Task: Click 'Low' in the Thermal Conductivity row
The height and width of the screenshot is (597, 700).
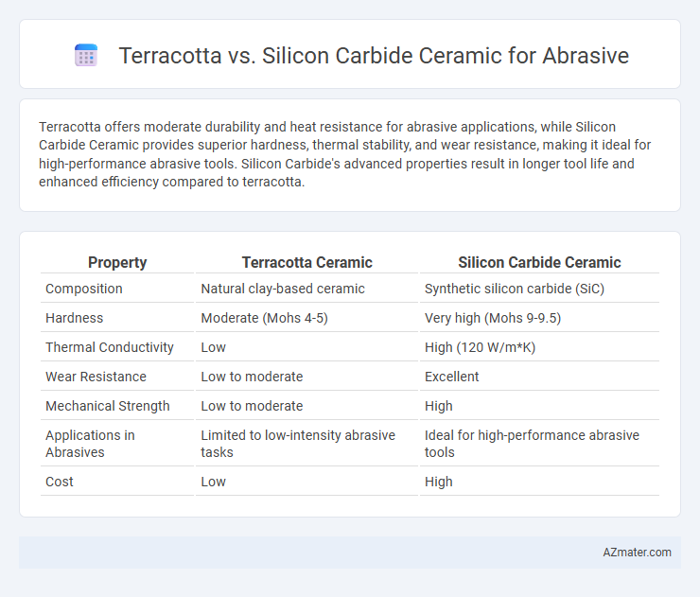Action: [214, 347]
